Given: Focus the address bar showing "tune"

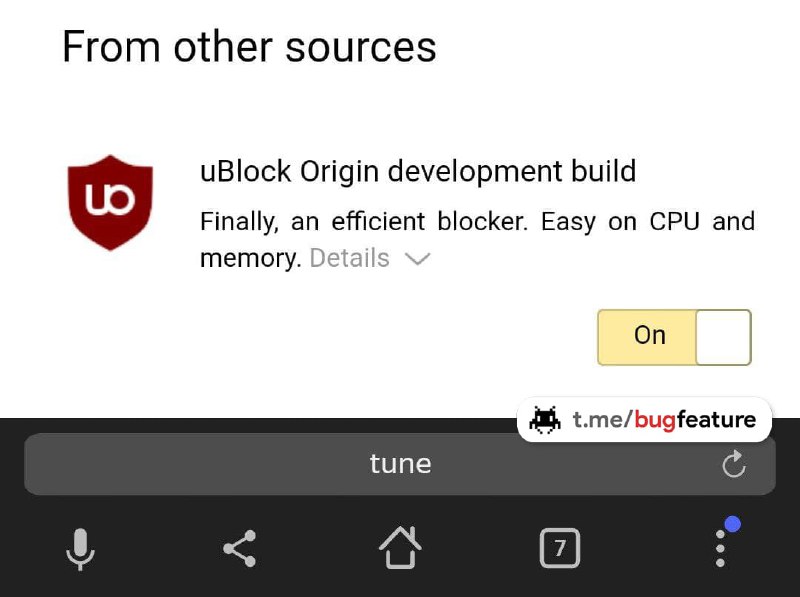Looking at the screenshot, I should tap(400, 464).
